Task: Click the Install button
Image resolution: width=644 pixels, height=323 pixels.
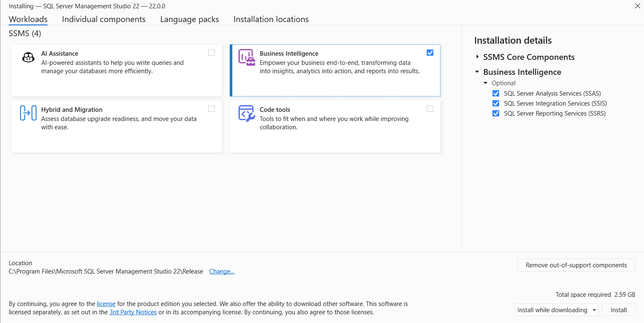Action: click(619, 310)
